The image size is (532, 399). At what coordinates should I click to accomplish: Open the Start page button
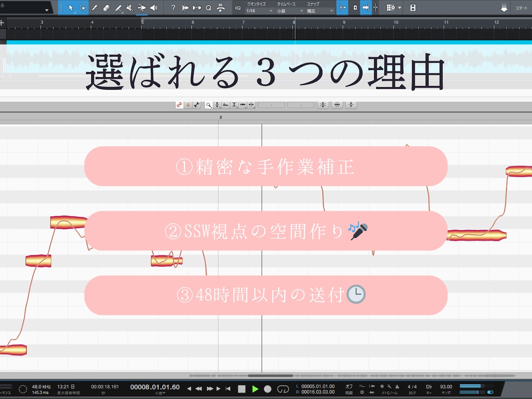coord(522,8)
